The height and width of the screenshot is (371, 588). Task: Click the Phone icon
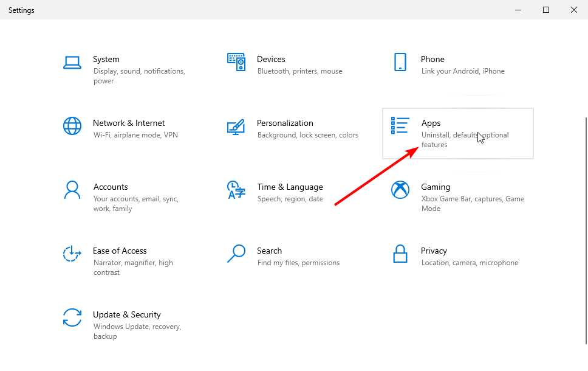point(400,62)
